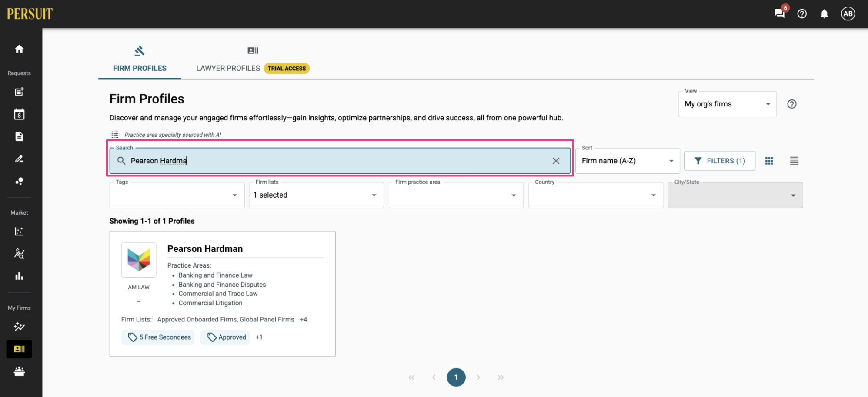Click the Pearson Hardman firm logo
The height and width of the screenshot is (397, 868).
tap(139, 260)
